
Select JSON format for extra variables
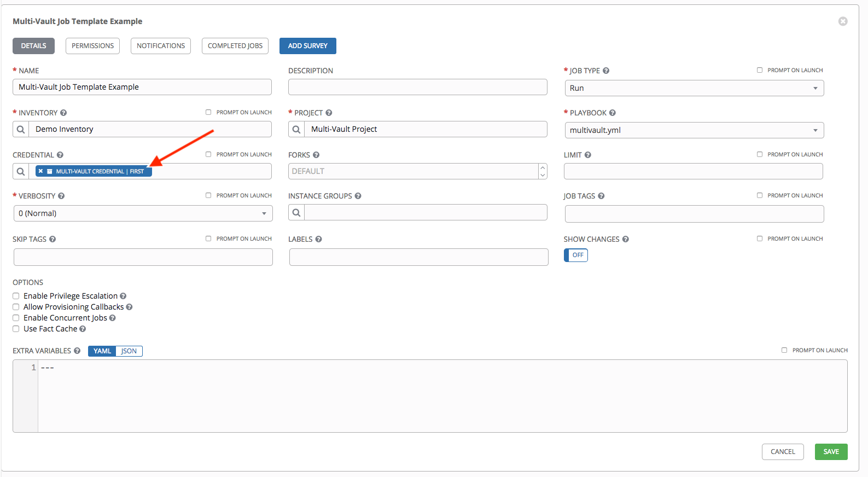click(x=129, y=351)
